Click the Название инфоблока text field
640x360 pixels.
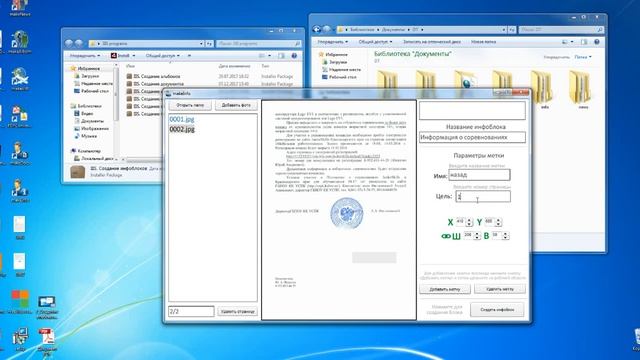pyautogui.click(x=472, y=138)
